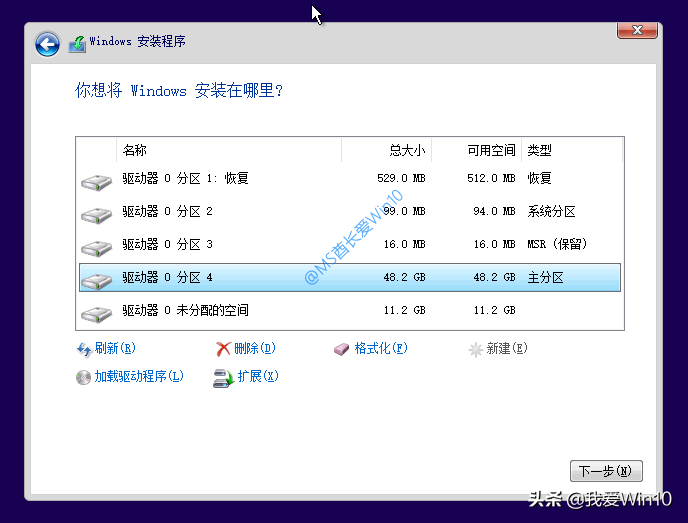Click the grey star icon beside 新建
Image resolution: width=688 pixels, height=523 pixels.
coord(476,350)
